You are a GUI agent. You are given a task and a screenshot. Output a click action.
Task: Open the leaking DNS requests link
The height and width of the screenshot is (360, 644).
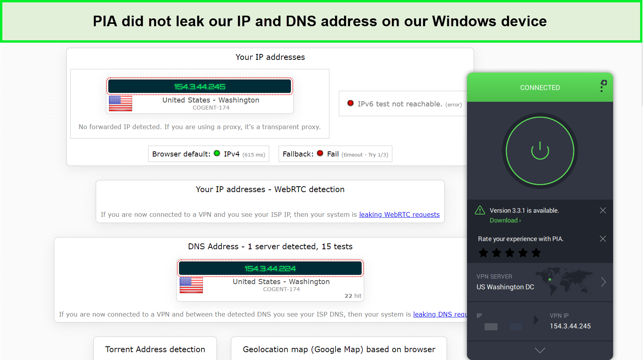pos(440,314)
